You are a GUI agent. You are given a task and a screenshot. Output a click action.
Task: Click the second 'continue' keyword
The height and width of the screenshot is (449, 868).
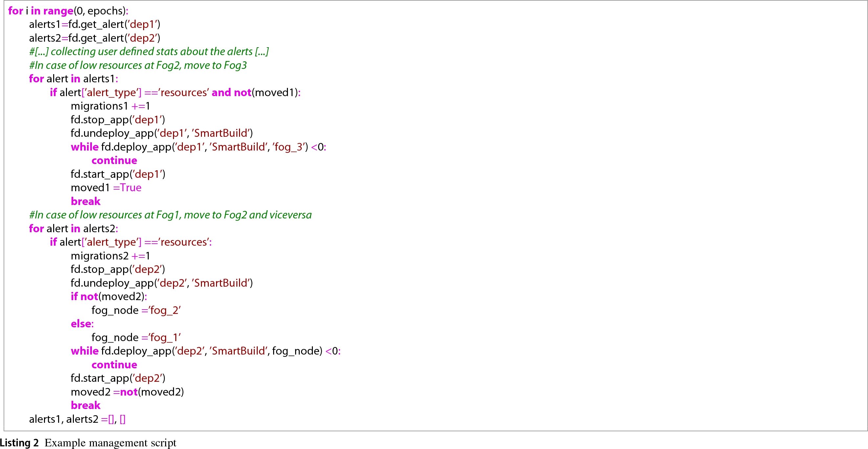pyautogui.click(x=114, y=365)
